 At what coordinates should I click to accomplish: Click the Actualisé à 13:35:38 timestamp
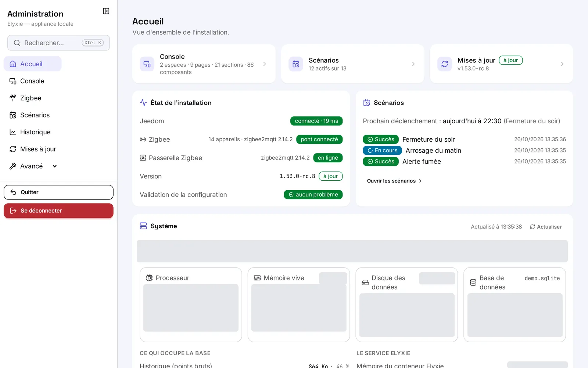pos(496,227)
